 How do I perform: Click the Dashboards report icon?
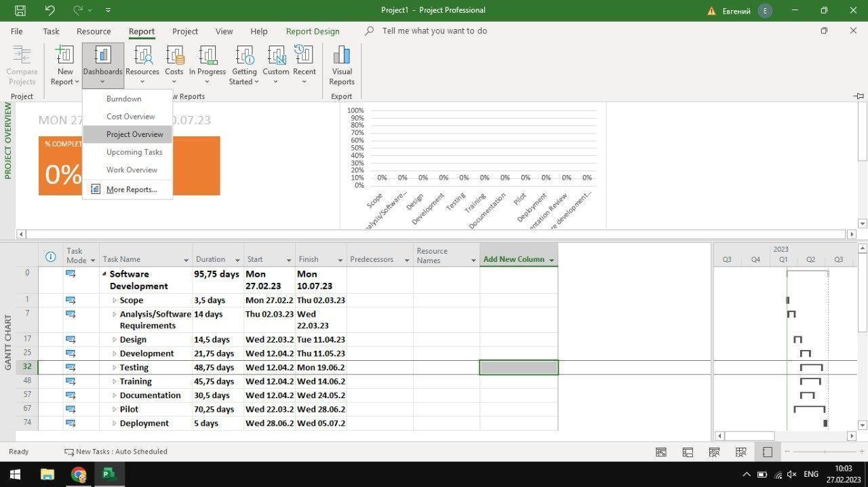point(103,66)
